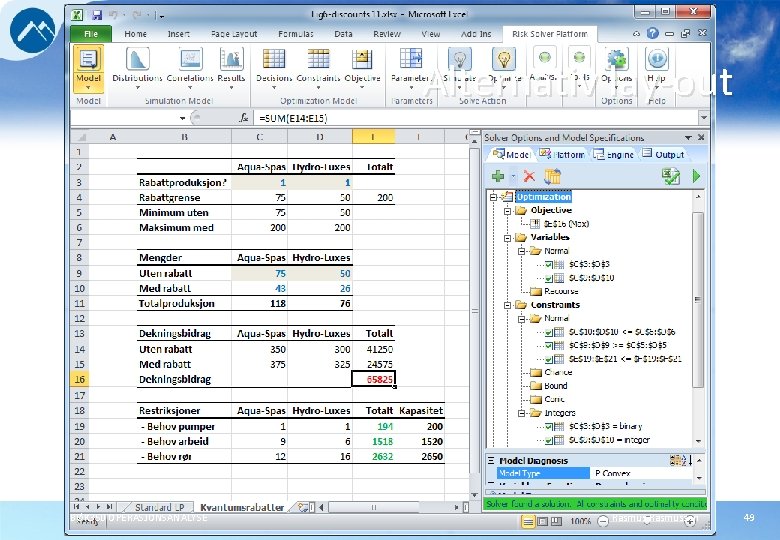
Task: Click the solver tree vertical scrollbar
Action: coord(698,298)
